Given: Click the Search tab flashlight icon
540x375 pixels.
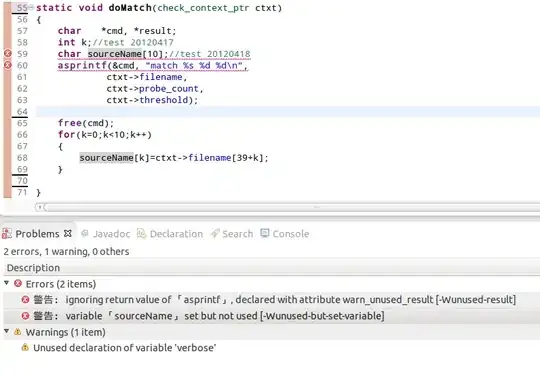Looking at the screenshot, I should click(215, 233).
